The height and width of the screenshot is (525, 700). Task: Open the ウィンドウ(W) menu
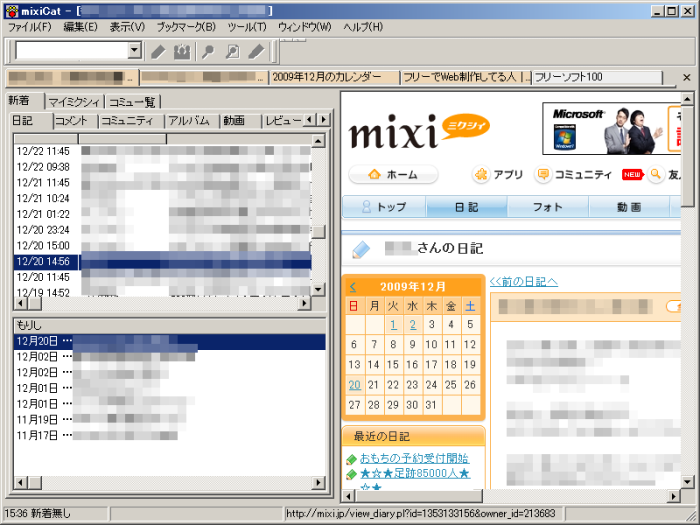click(x=304, y=27)
